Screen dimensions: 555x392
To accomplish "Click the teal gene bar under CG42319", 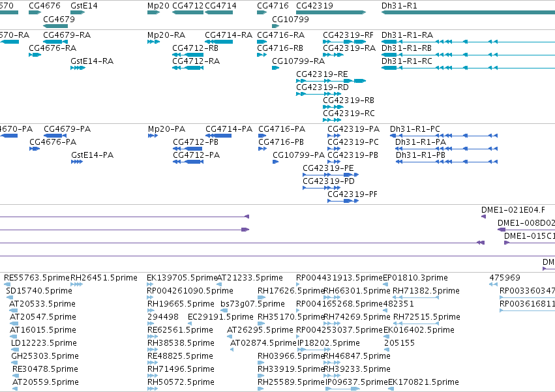I will tap(331, 12).
